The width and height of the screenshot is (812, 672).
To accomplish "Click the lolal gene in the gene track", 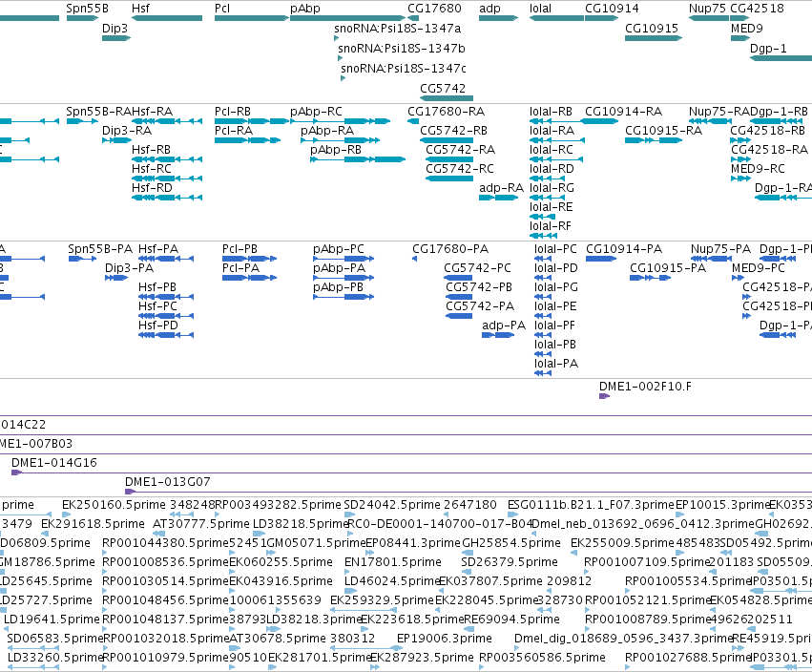I will (556, 18).
